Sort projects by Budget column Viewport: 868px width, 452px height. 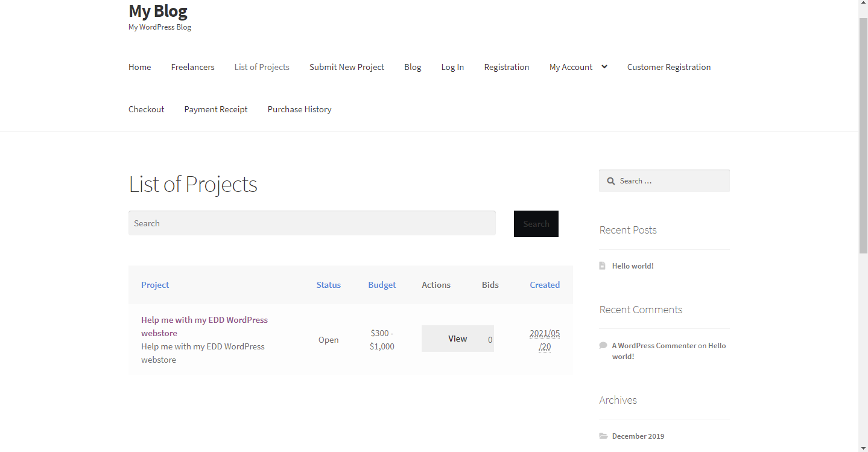(x=382, y=285)
